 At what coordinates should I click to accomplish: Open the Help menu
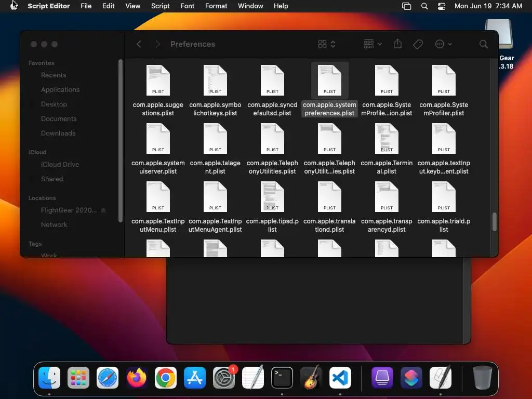tap(281, 6)
